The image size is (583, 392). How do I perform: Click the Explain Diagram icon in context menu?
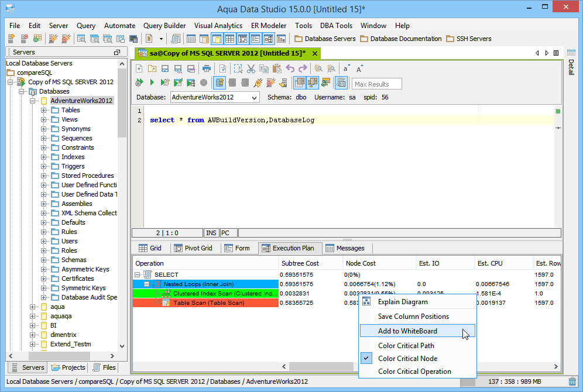pos(367,302)
